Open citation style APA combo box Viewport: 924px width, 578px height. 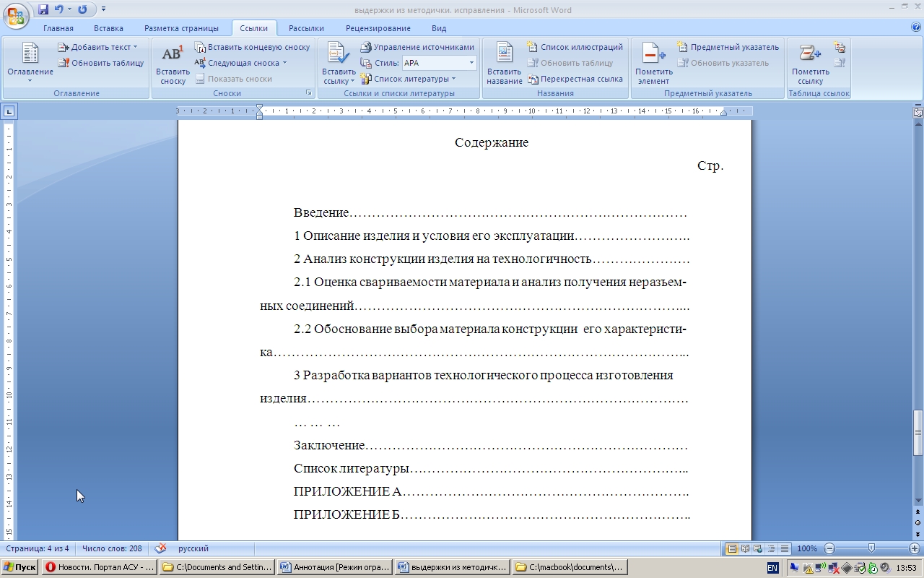439,63
